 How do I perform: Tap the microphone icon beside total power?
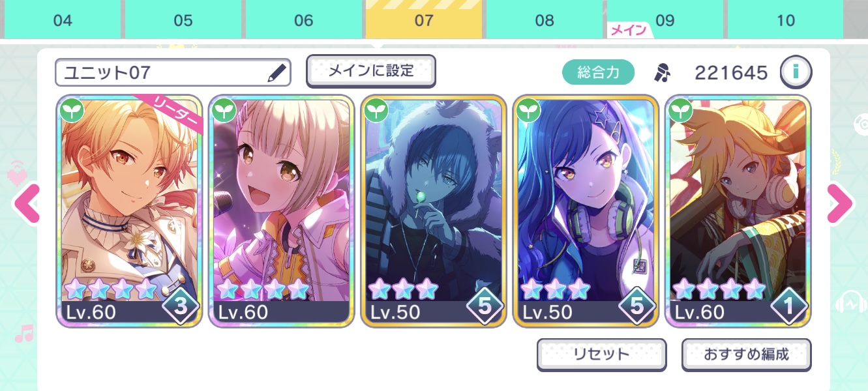[663, 72]
